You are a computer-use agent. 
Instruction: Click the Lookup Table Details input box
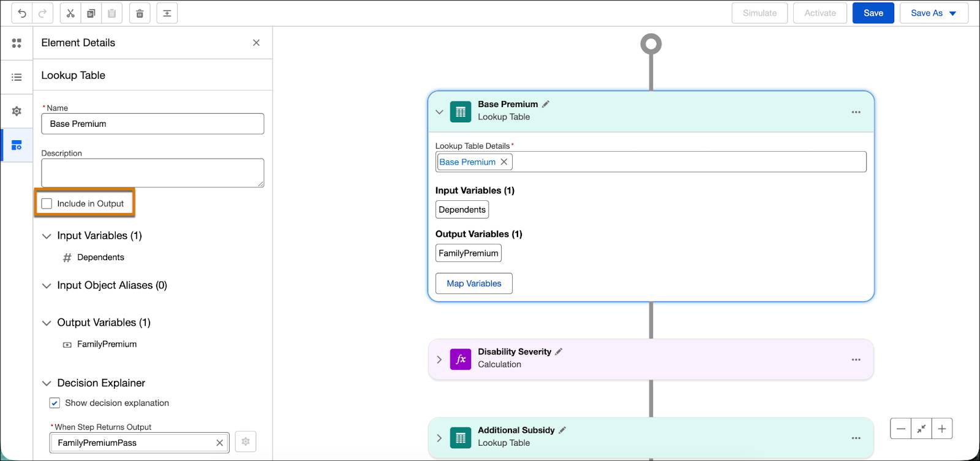[651, 162]
